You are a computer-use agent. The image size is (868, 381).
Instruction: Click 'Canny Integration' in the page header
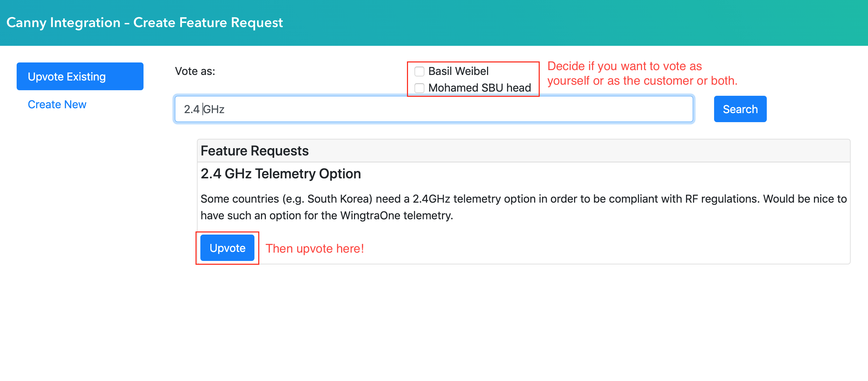(63, 23)
